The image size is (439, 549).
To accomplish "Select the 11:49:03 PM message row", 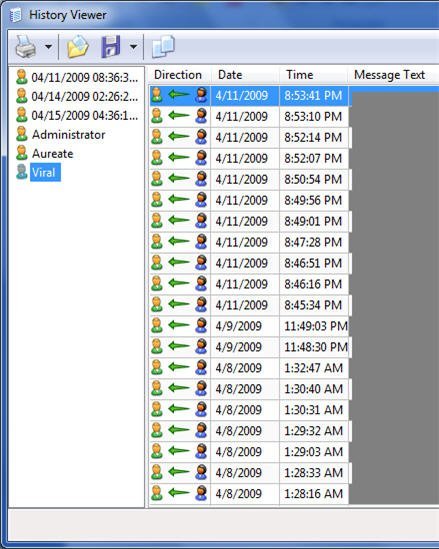I will coord(250,326).
